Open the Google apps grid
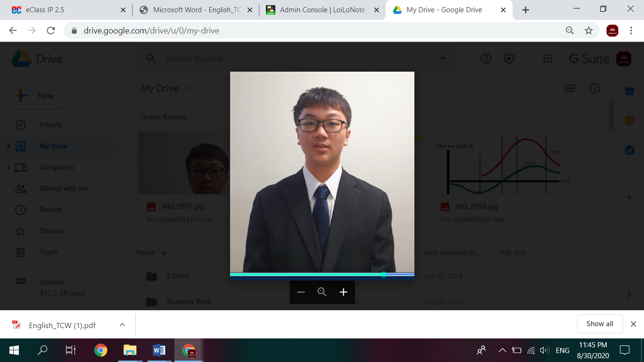The height and width of the screenshot is (362, 644). [547, 58]
